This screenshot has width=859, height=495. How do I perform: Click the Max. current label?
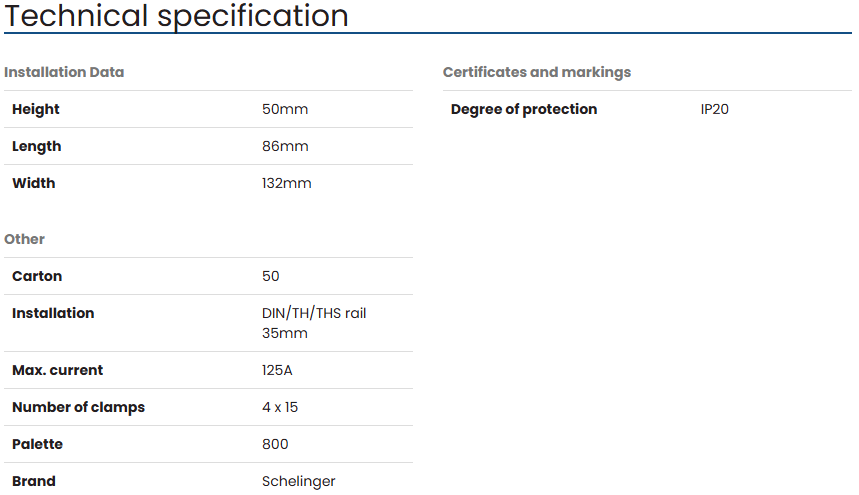tap(58, 370)
